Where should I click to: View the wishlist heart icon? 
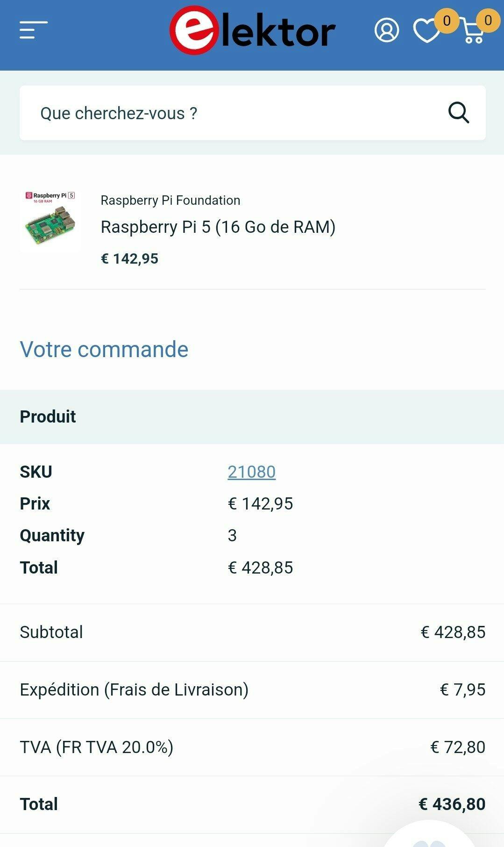(426, 32)
